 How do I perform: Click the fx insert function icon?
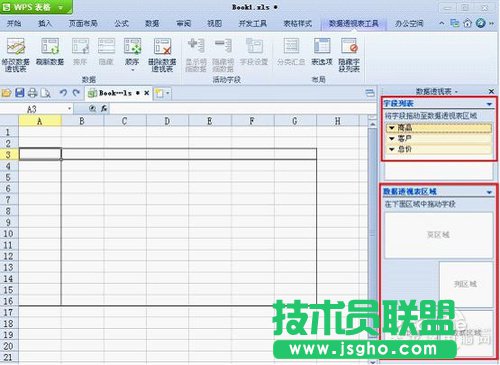coord(104,108)
